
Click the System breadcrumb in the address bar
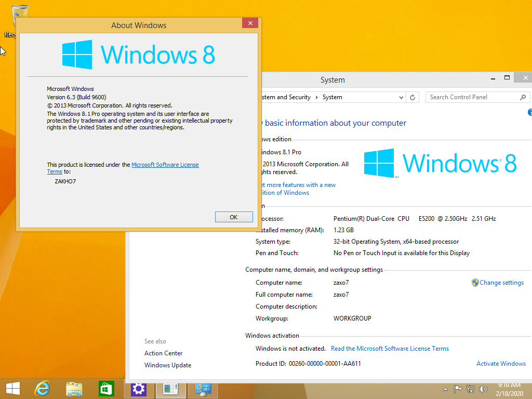click(332, 97)
